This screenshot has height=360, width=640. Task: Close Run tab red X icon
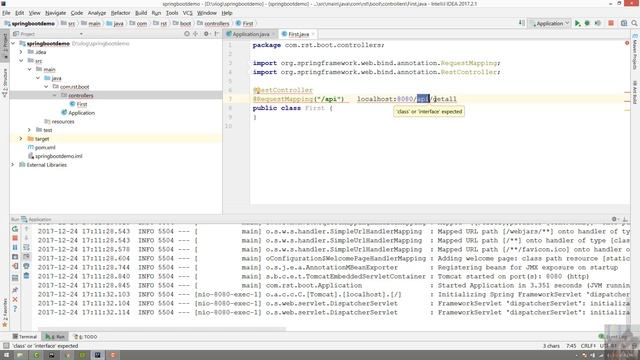click(x=15, y=299)
